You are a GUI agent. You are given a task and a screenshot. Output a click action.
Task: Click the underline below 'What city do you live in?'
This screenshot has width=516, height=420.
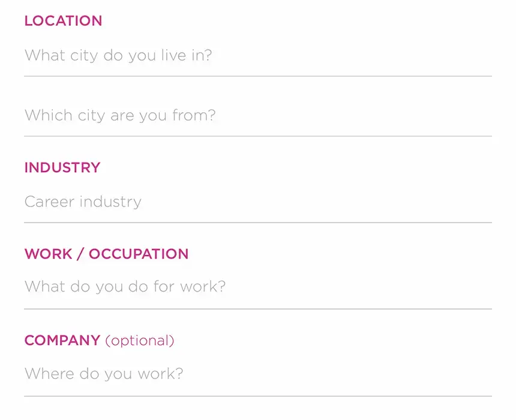point(258,76)
